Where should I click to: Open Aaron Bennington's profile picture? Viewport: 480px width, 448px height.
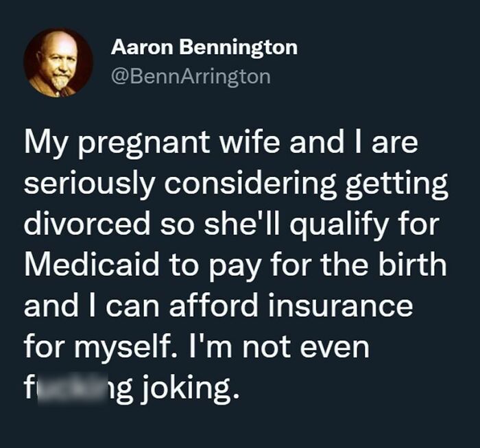[x=58, y=63]
